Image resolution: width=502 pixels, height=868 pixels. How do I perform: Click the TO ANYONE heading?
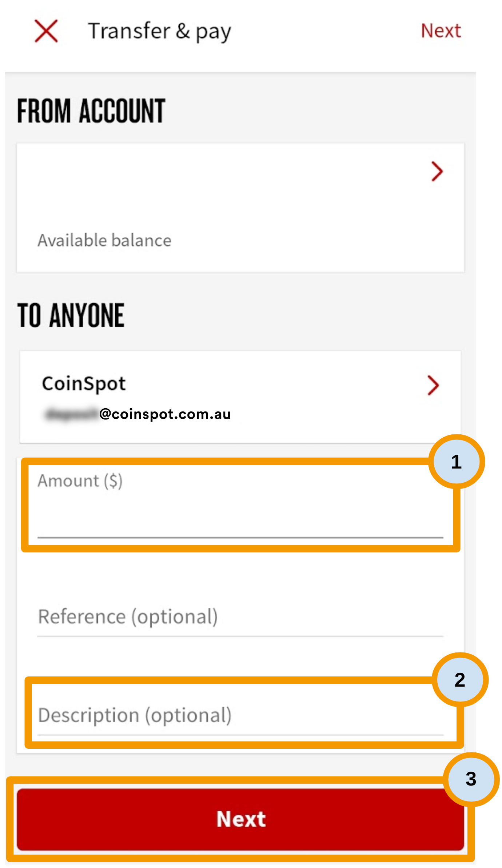click(x=71, y=316)
